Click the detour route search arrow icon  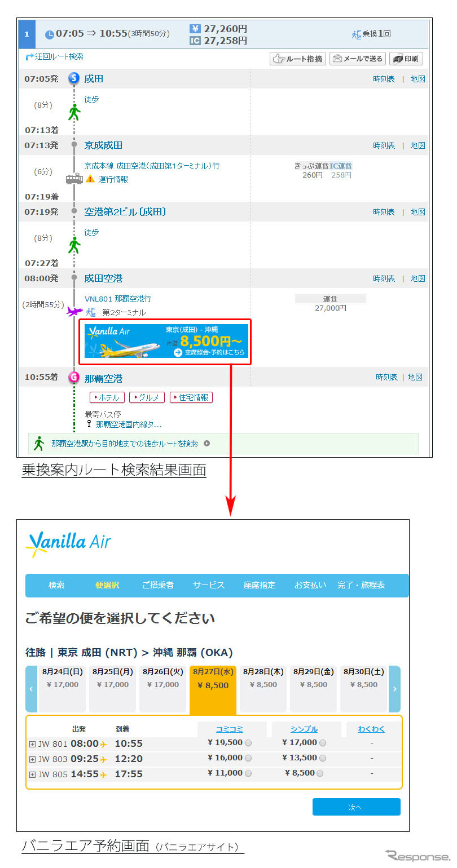pyautogui.click(x=30, y=57)
